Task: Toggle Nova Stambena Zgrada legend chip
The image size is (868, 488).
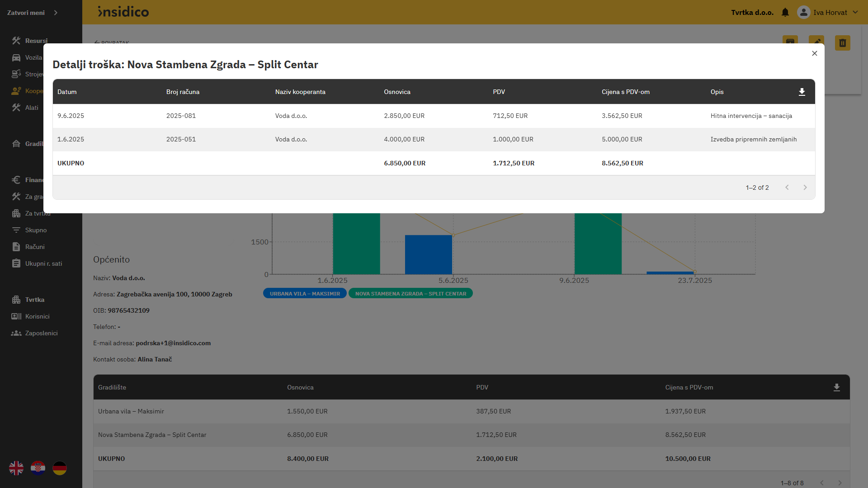Action: [410, 294]
